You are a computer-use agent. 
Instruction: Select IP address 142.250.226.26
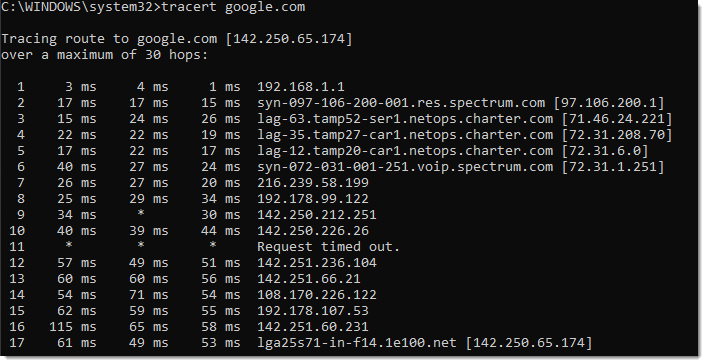point(313,231)
